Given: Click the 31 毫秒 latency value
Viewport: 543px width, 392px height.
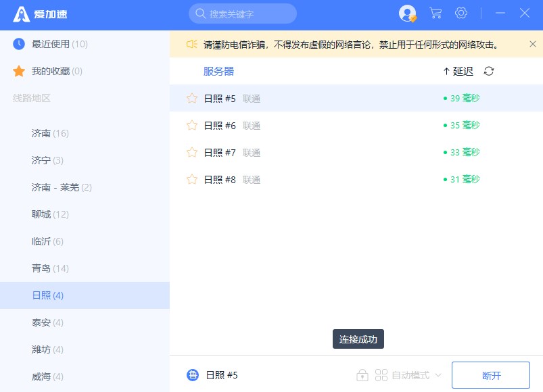Looking at the screenshot, I should pos(462,179).
